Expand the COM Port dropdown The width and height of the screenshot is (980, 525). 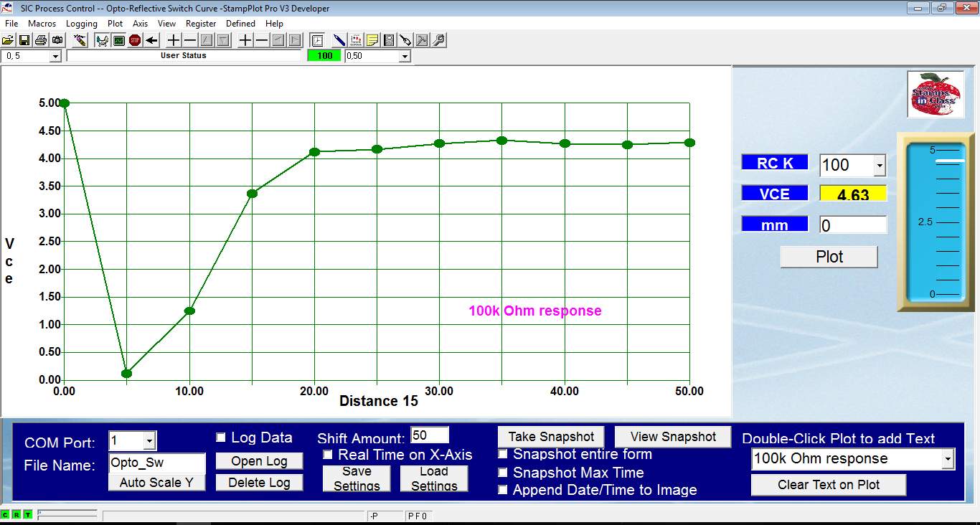tap(149, 441)
